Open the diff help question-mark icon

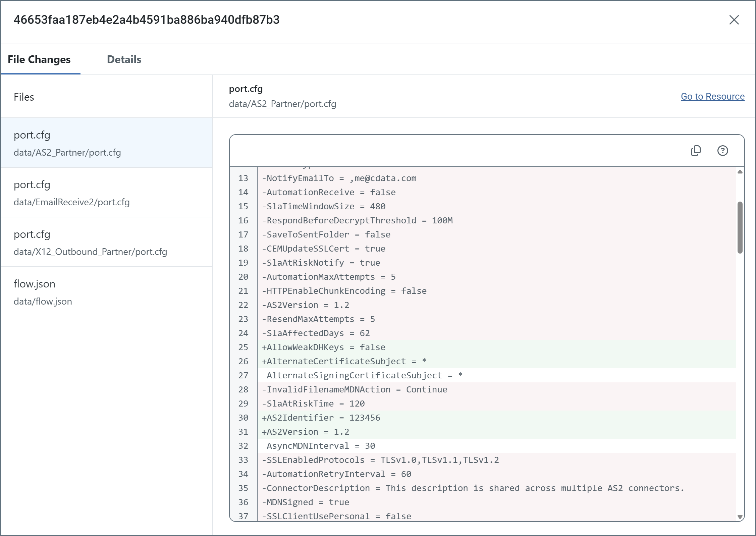pyautogui.click(x=722, y=151)
